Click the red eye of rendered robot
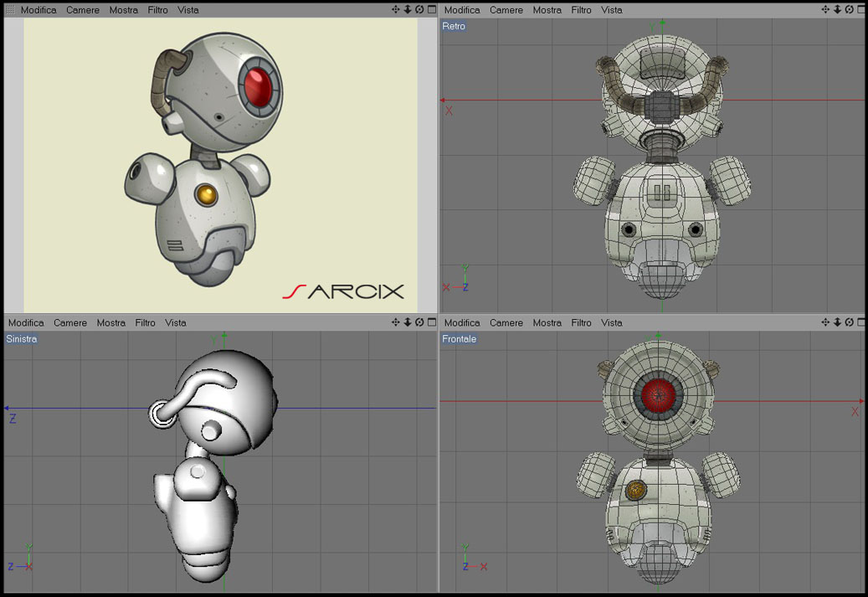This screenshot has width=868, height=597. 258,88
